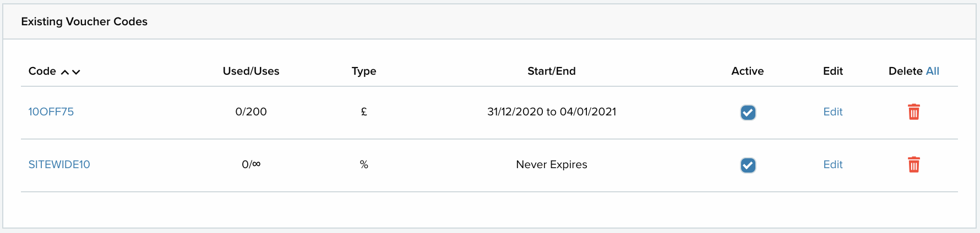
Task: Uncheck Active for the 10OFF75 voucher
Action: (748, 113)
